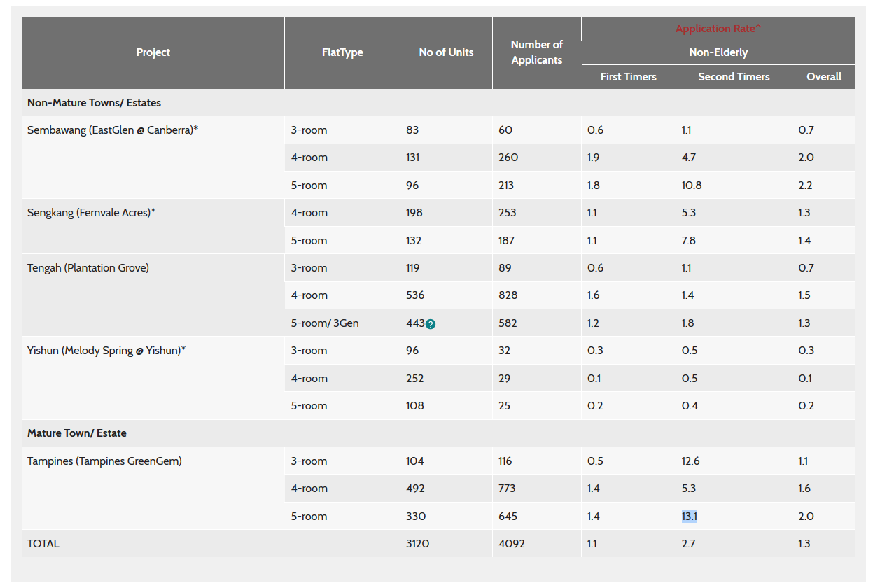Select the Tampines (Tampines GreenGem) project cell
The image size is (880, 588).
(104, 461)
